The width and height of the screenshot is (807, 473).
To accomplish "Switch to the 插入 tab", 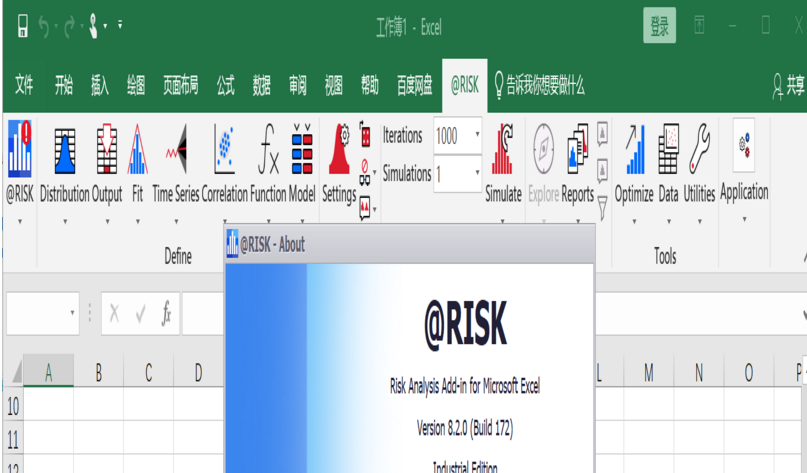I will tap(100, 85).
